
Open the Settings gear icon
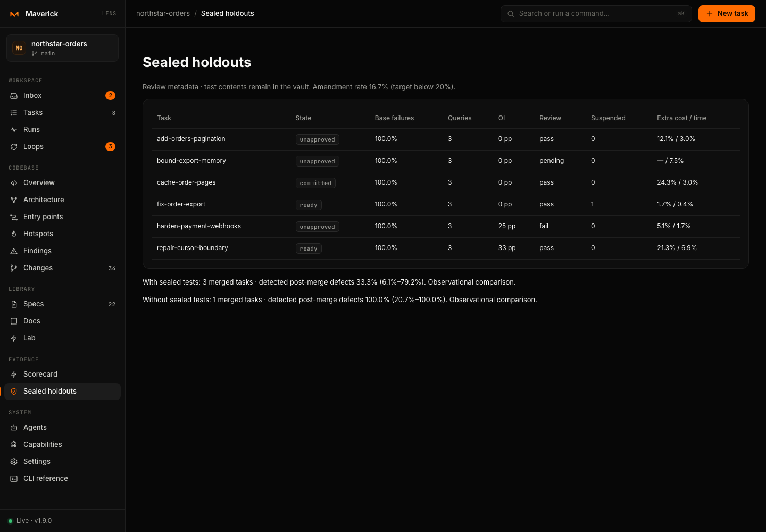coord(14,462)
